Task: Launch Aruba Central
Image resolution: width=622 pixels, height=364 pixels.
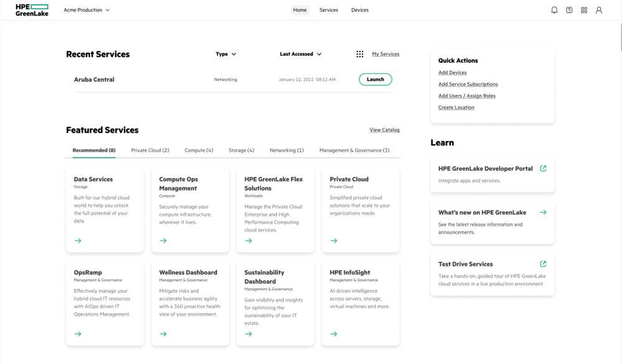Action: pos(375,80)
